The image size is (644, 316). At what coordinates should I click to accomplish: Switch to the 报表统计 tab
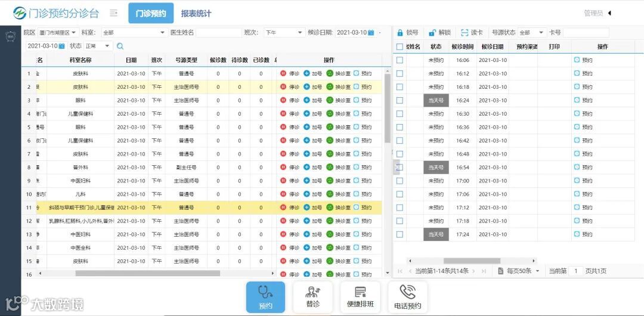pos(196,13)
